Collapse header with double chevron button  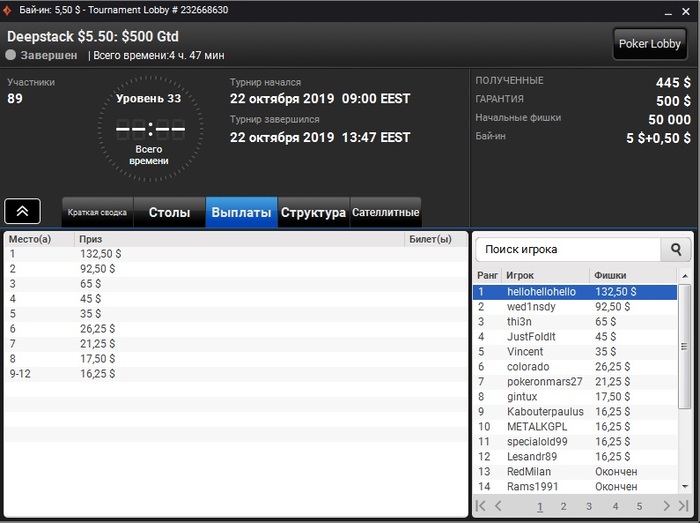[22, 211]
